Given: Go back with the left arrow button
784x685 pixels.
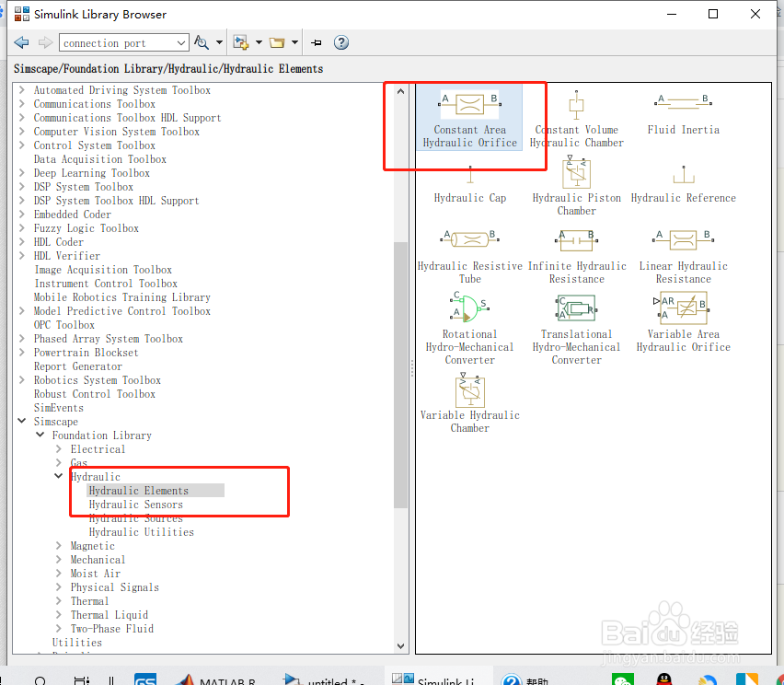Looking at the screenshot, I should point(21,42).
